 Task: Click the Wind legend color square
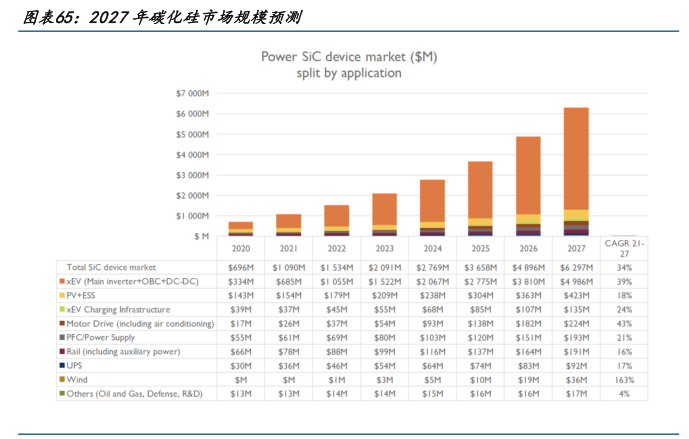coord(62,380)
